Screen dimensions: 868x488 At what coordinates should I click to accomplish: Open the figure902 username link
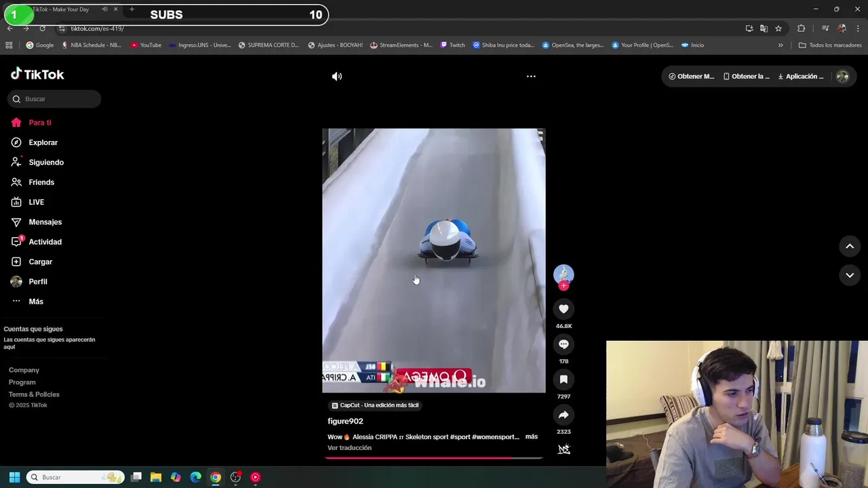[x=345, y=422]
